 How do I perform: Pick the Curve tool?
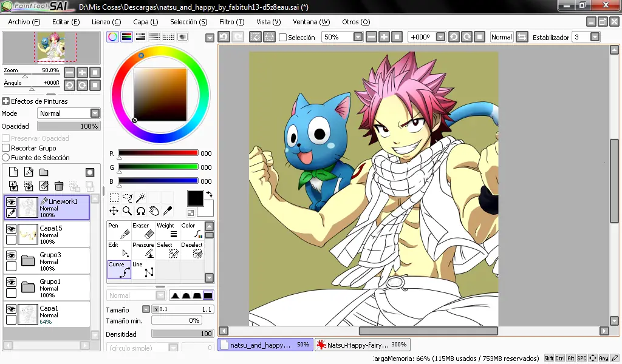(x=119, y=270)
